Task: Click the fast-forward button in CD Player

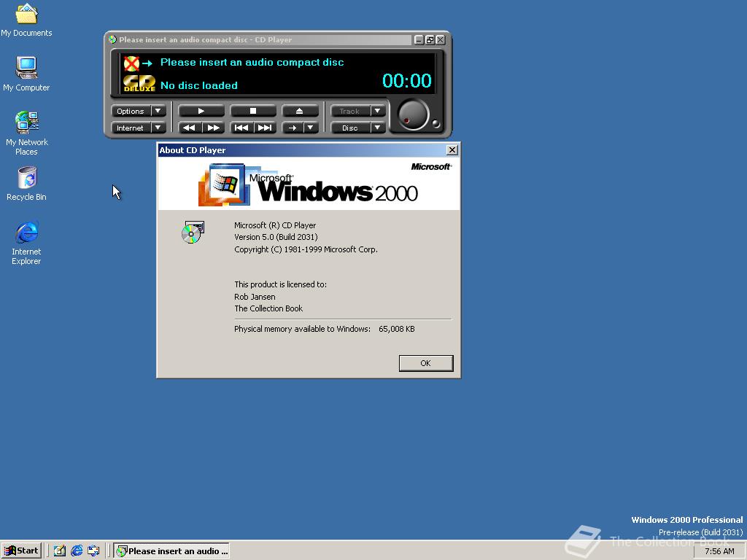Action: [213, 128]
